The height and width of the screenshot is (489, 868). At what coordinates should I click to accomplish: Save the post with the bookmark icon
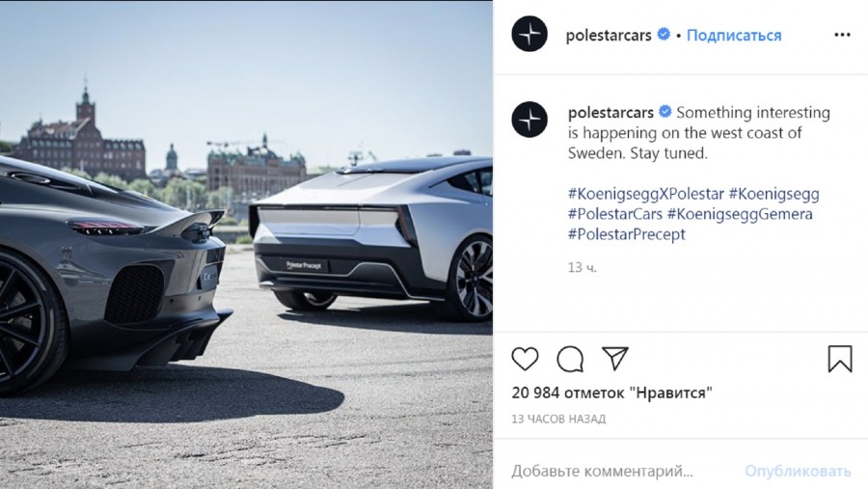[x=840, y=358]
